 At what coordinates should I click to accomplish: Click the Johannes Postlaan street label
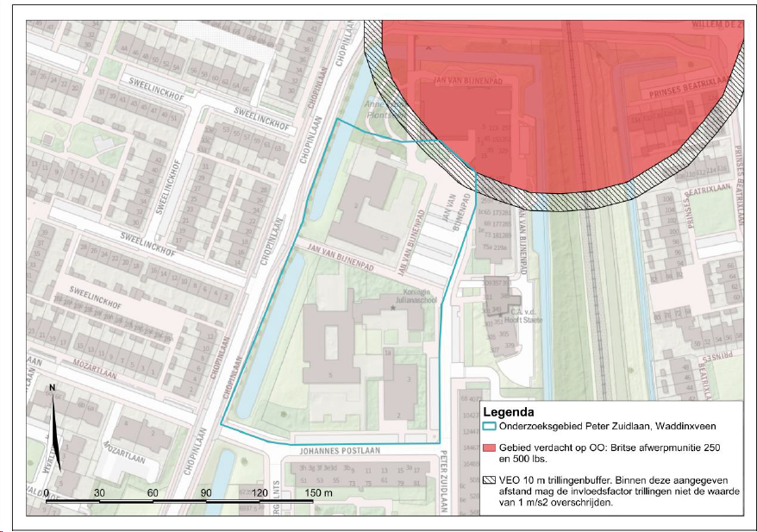click(x=340, y=451)
